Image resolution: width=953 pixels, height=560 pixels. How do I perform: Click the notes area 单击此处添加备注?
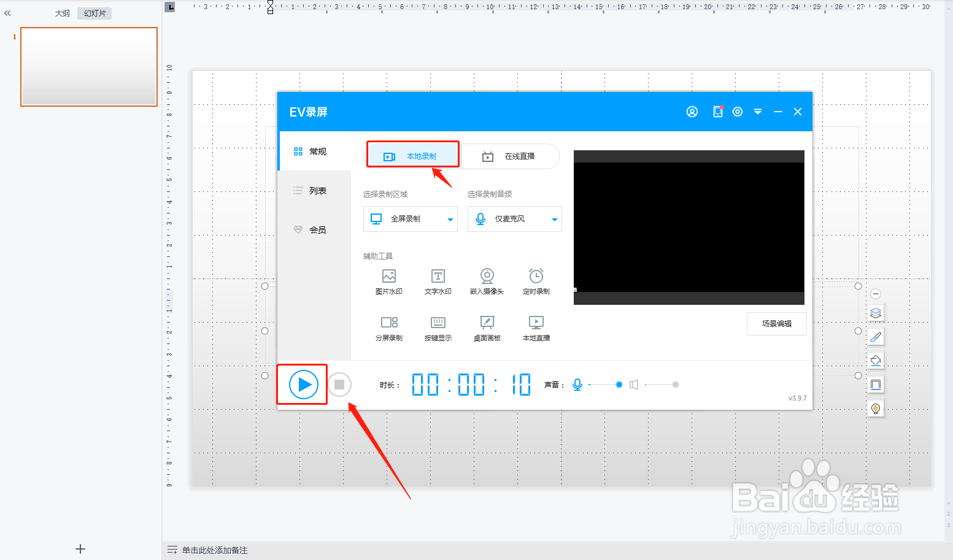pyautogui.click(x=215, y=550)
